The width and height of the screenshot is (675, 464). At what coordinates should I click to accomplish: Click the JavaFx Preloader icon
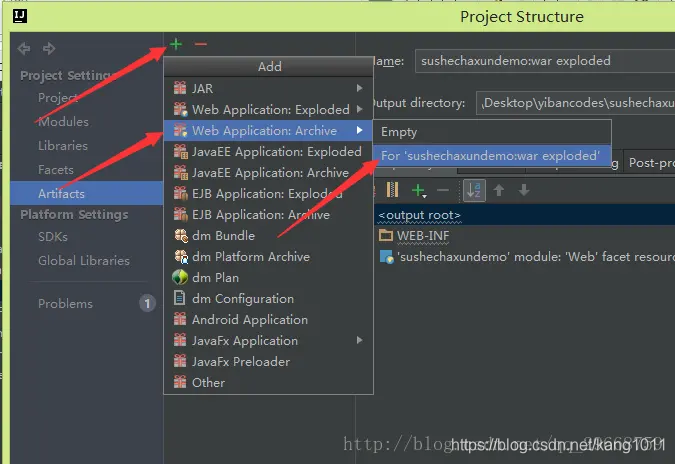pyautogui.click(x=180, y=361)
